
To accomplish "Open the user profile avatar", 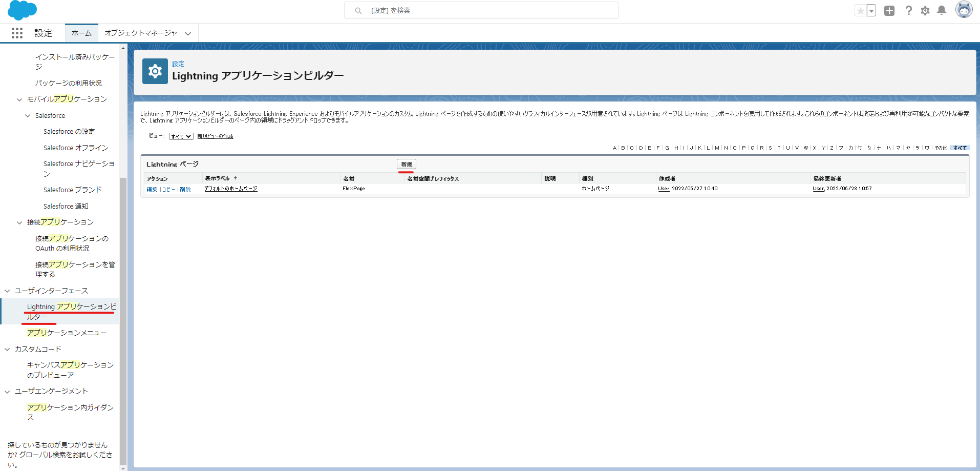I will pyautogui.click(x=964, y=10).
